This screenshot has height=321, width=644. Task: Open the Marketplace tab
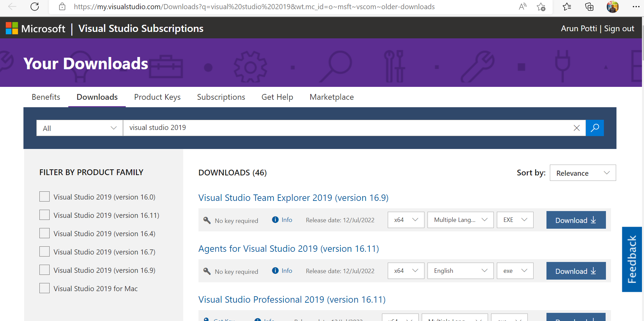coord(331,97)
